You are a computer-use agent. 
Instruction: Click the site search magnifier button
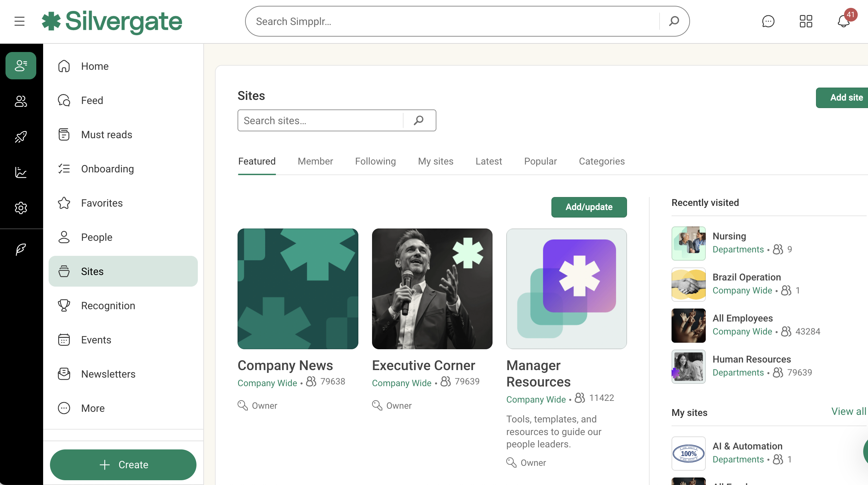coord(419,120)
